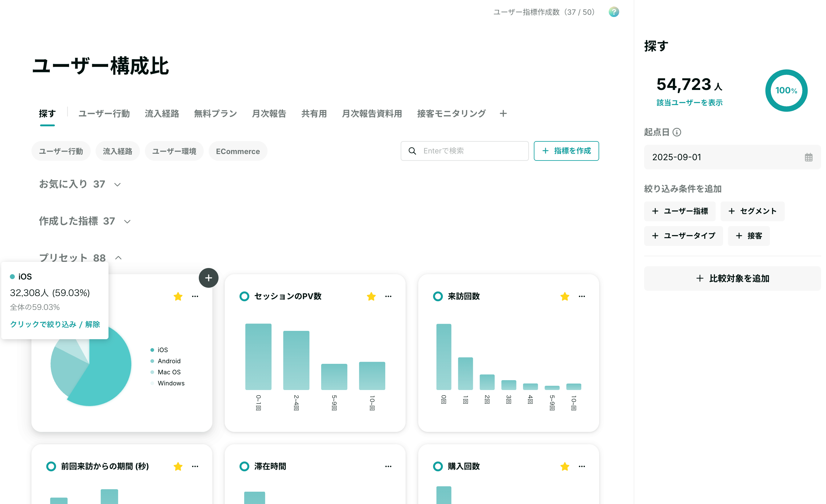Open more options on 購入回数 card
This screenshot has width=826, height=504.
582,466
